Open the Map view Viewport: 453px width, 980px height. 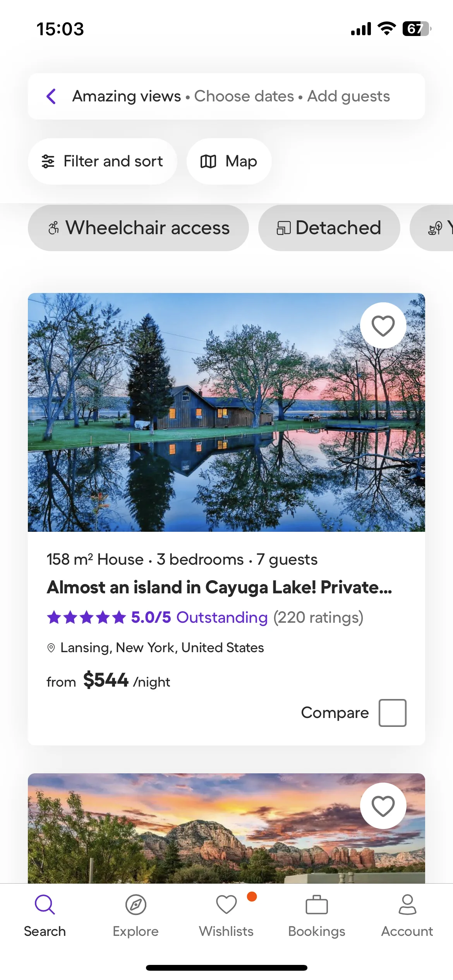229,161
